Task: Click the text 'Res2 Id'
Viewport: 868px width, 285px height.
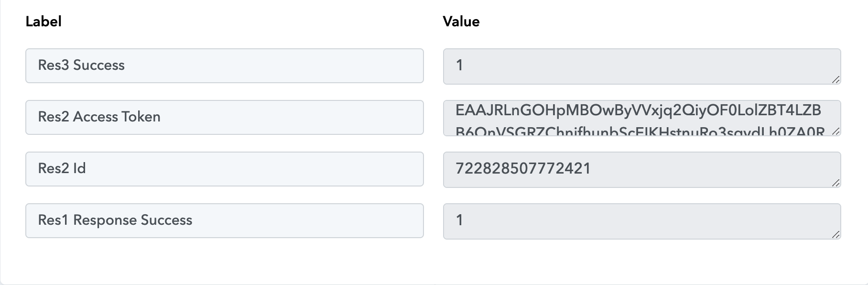Action: point(62,168)
